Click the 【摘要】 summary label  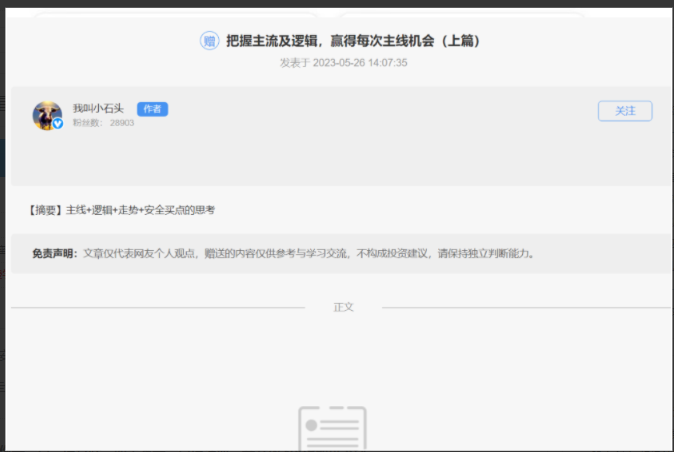pos(47,210)
